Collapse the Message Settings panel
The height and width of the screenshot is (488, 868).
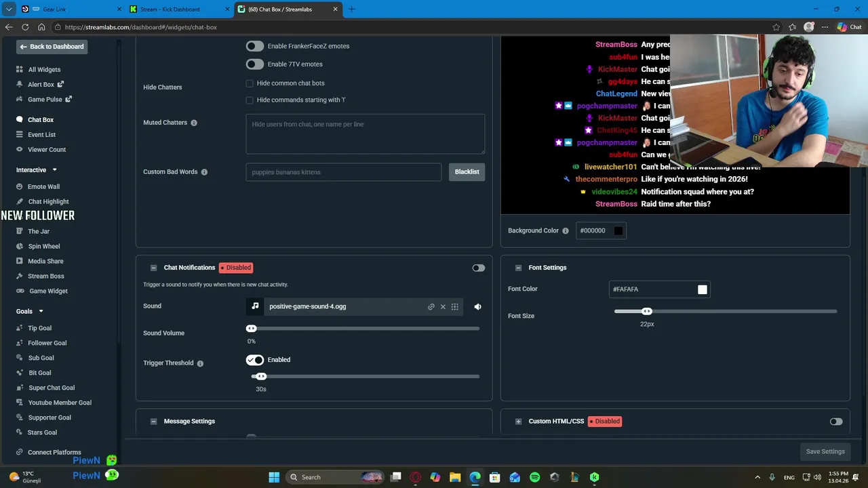pyautogui.click(x=153, y=422)
